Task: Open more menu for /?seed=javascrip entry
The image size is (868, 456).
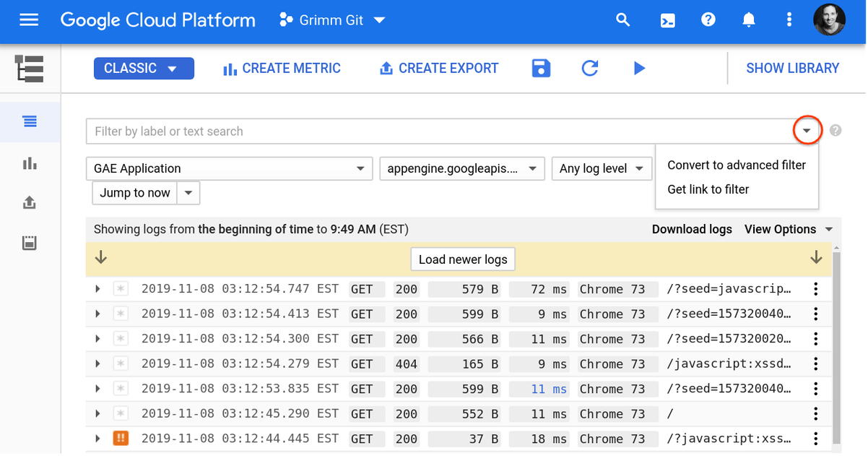Action: pyautogui.click(x=815, y=289)
